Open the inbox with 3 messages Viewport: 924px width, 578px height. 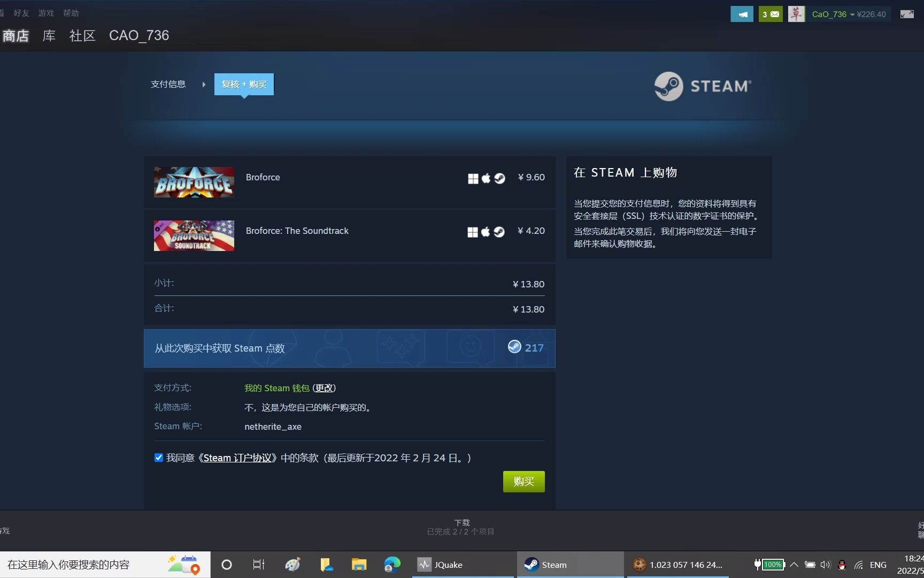pos(771,14)
